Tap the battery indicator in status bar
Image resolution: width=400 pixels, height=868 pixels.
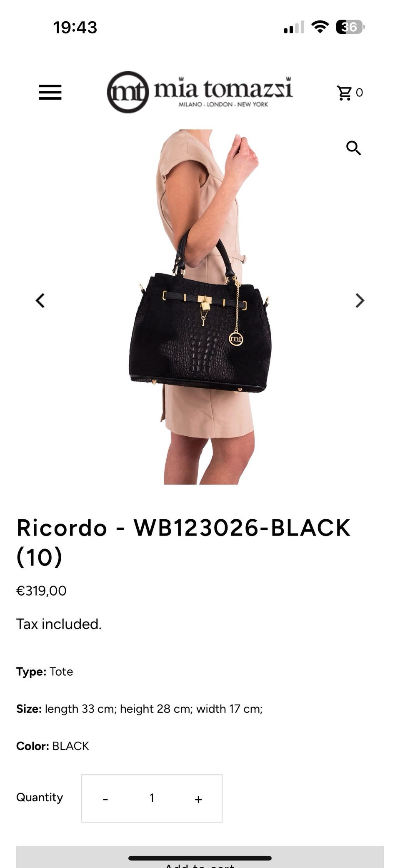(x=350, y=27)
